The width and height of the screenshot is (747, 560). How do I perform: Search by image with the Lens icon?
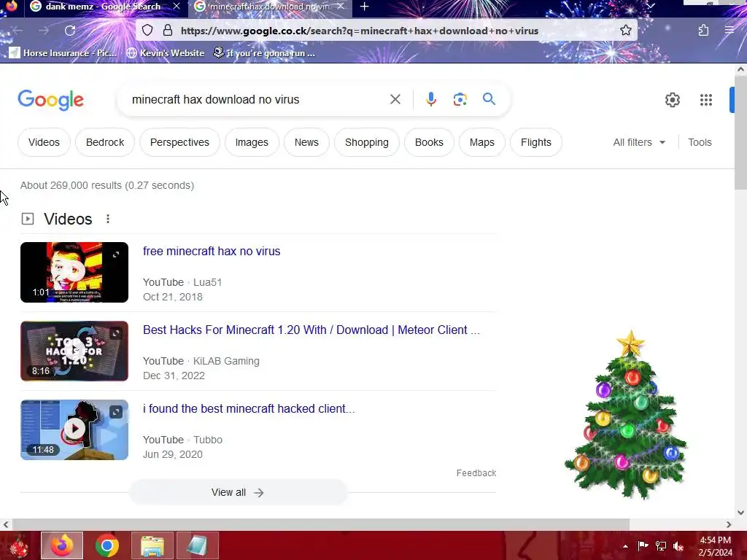pyautogui.click(x=460, y=99)
